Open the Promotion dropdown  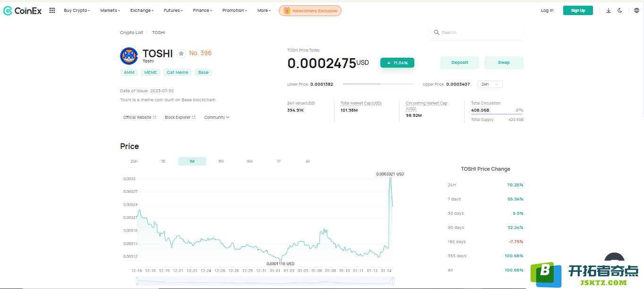(x=235, y=10)
